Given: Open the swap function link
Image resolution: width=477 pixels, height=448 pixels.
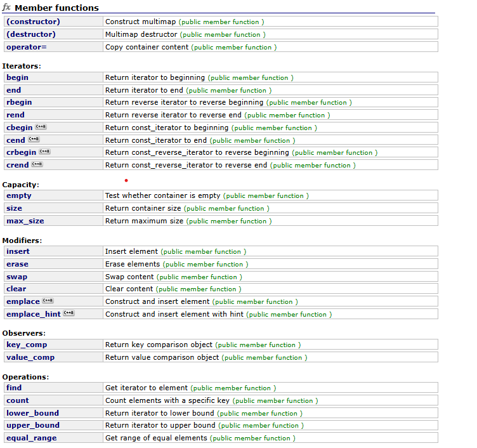Looking at the screenshot, I should click(16, 277).
